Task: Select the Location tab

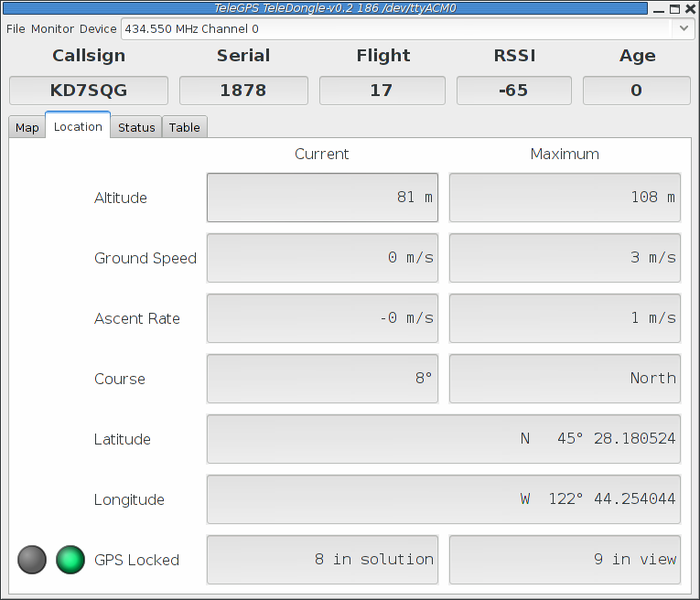Action: (78, 126)
